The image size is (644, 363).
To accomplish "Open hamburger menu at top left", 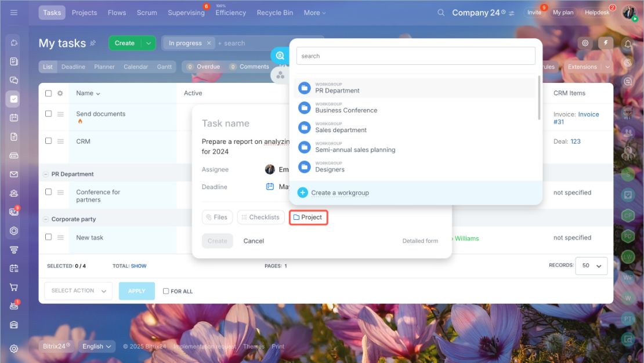I will coord(13,13).
